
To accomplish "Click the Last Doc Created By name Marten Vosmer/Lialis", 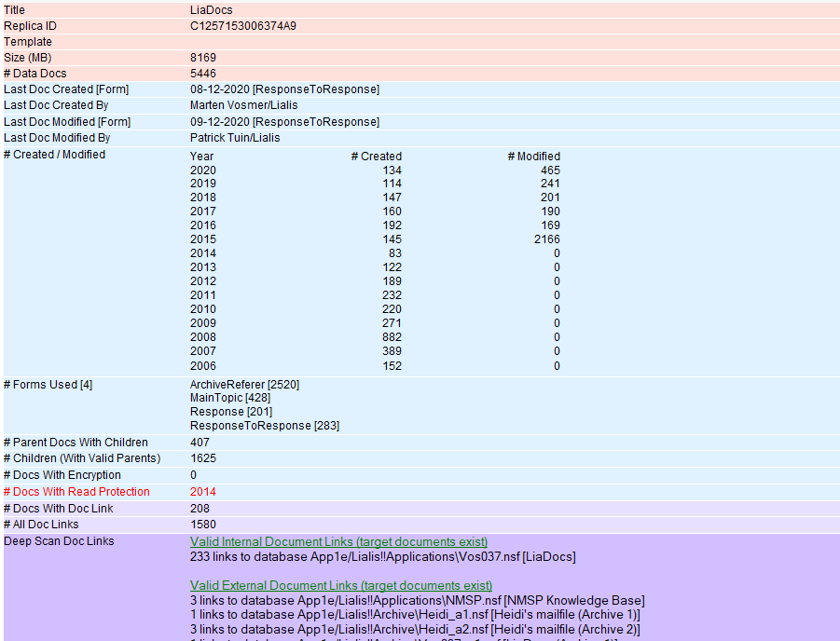I will [242, 105].
